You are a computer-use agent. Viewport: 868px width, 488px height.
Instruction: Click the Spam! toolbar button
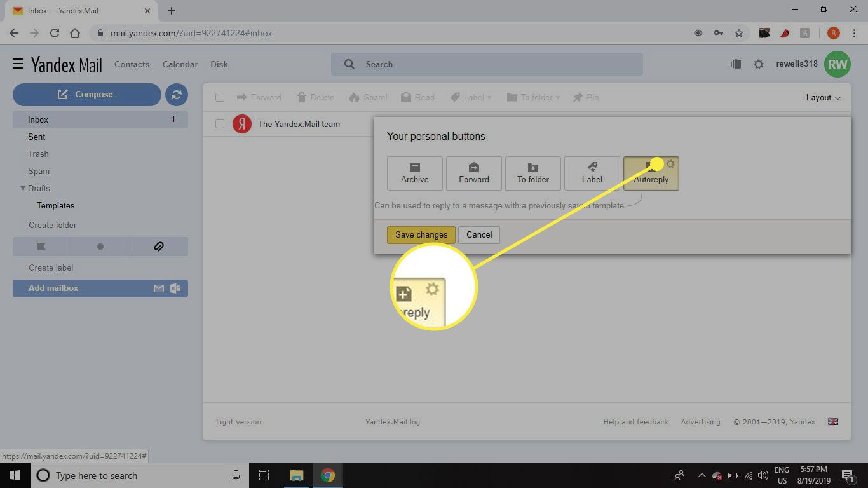click(x=368, y=97)
